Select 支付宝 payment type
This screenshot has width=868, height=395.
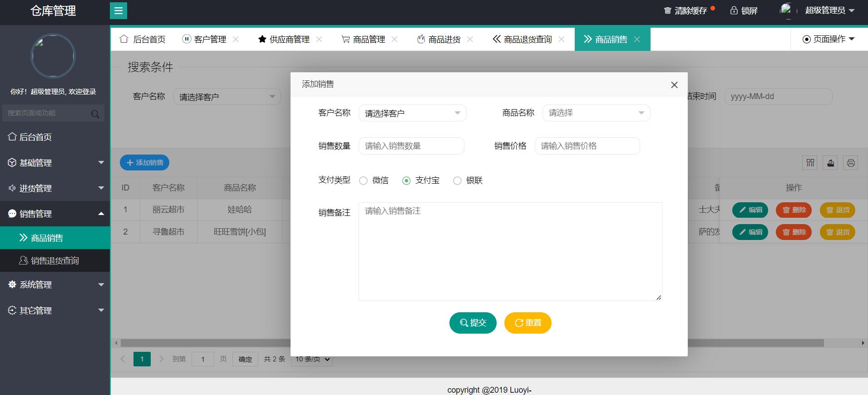[421, 180]
